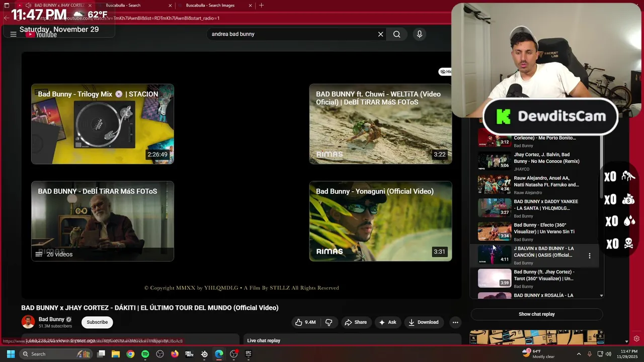Screen dimensions: 644x362
Task: Click the playlist panel down arrow
Action: point(601,296)
